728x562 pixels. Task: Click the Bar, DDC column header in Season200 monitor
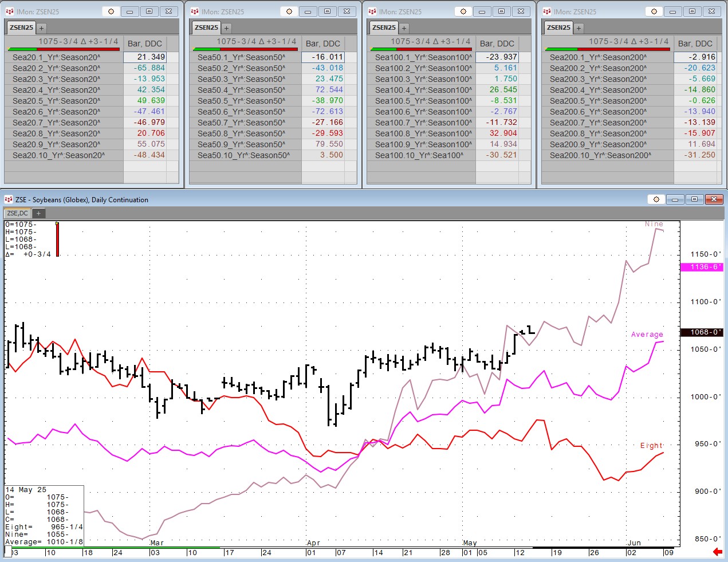coord(695,44)
